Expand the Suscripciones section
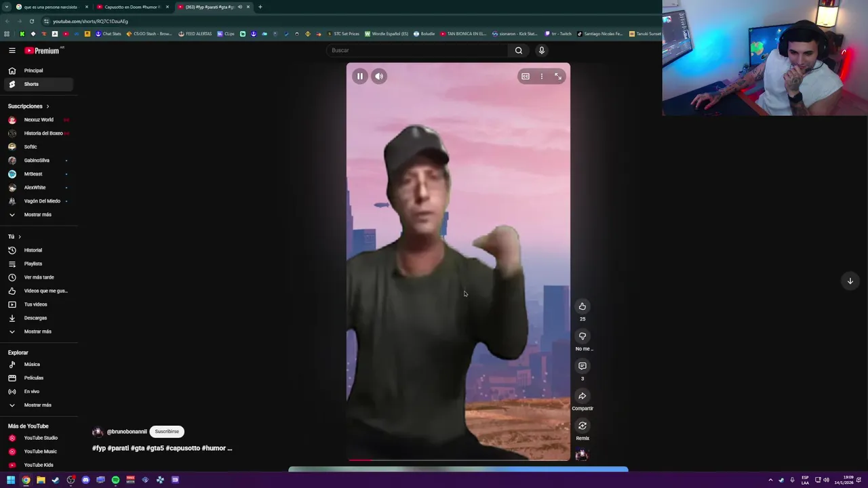 point(28,106)
